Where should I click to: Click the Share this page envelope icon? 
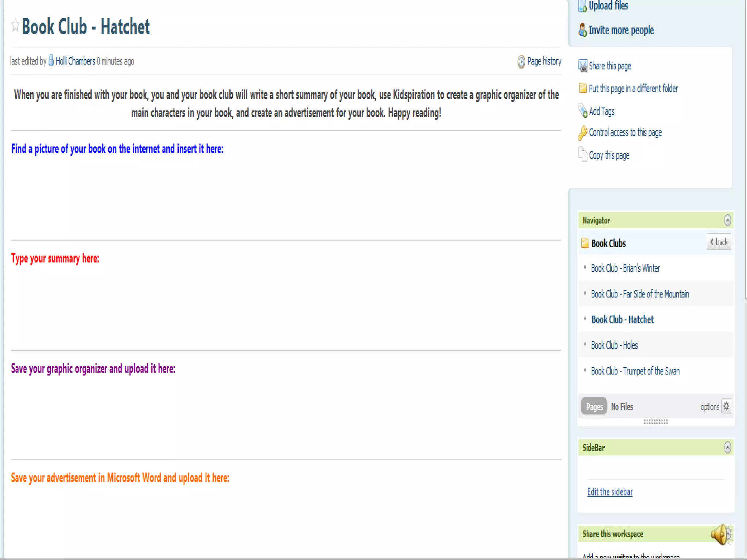click(x=582, y=66)
